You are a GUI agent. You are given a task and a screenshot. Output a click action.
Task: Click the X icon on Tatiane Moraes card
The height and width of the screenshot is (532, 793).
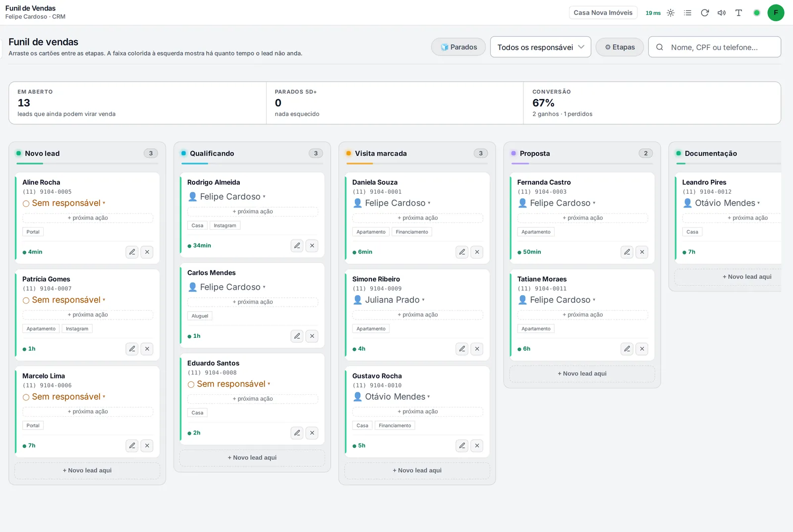point(642,349)
